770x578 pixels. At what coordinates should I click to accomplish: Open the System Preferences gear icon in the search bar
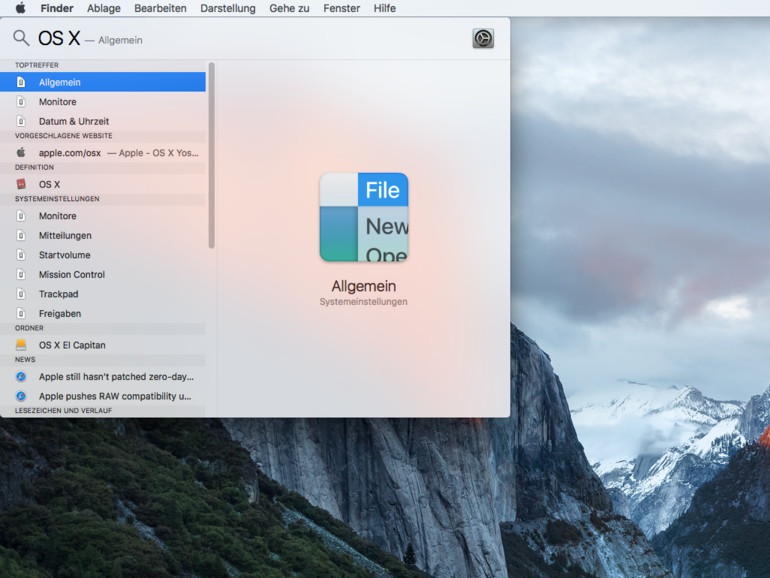[x=483, y=38]
